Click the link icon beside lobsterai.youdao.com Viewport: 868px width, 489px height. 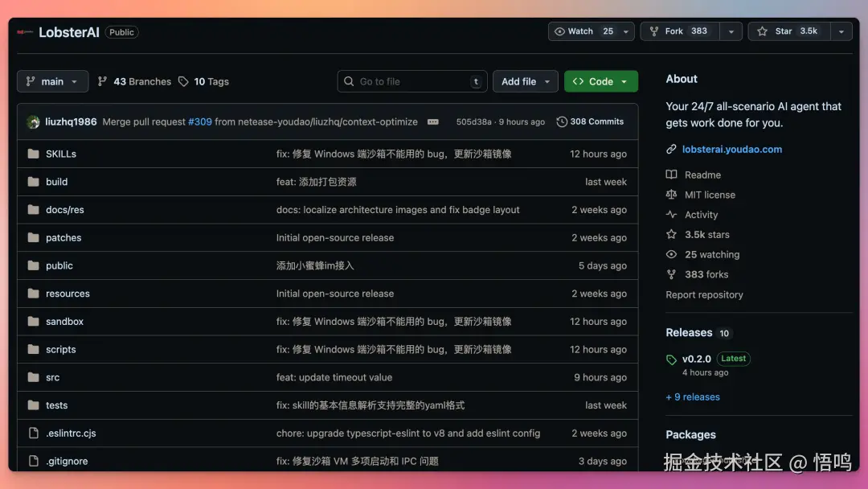pos(671,149)
